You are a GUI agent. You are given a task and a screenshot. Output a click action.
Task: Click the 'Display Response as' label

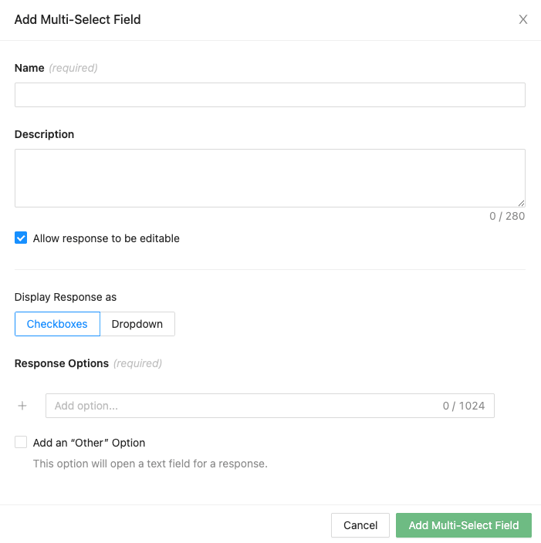65,297
